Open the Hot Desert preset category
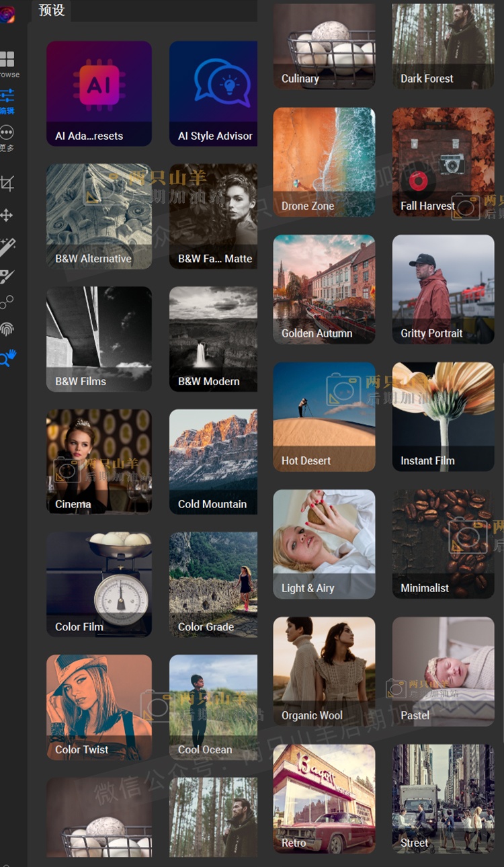The height and width of the screenshot is (867, 504). click(x=324, y=417)
